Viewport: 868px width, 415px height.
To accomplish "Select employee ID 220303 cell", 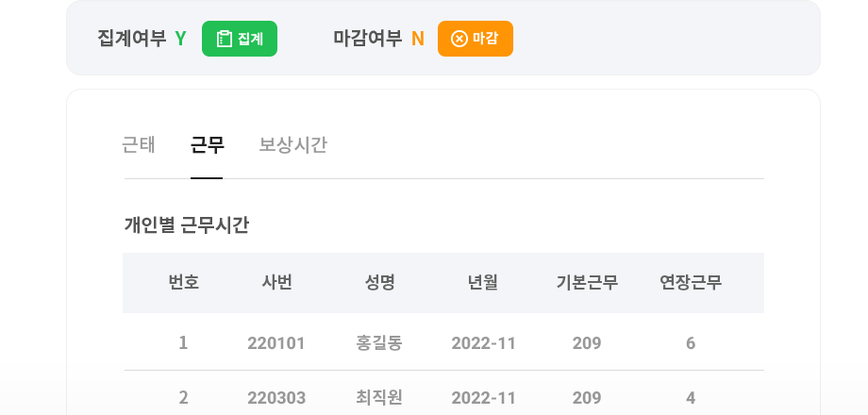I will coord(276,398).
